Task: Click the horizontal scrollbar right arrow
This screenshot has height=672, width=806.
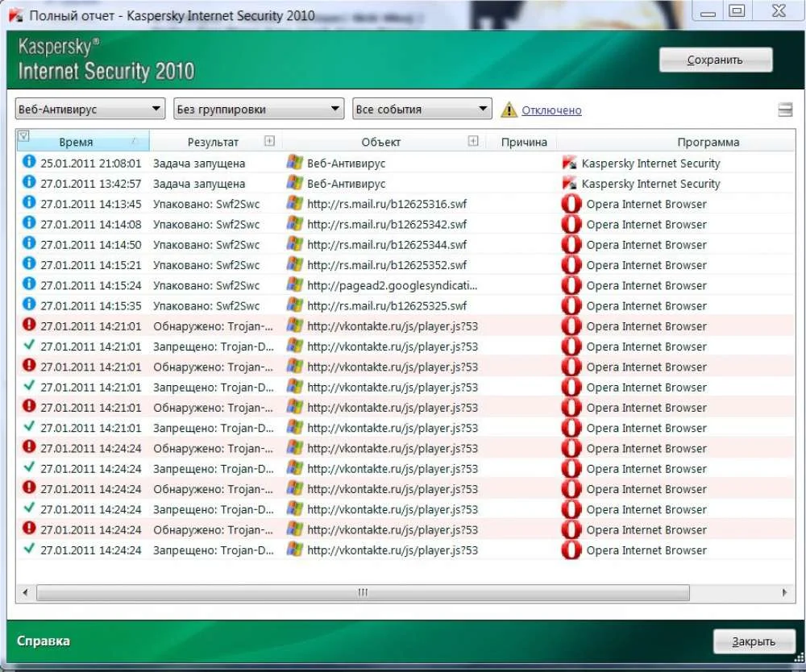Action: click(x=784, y=592)
